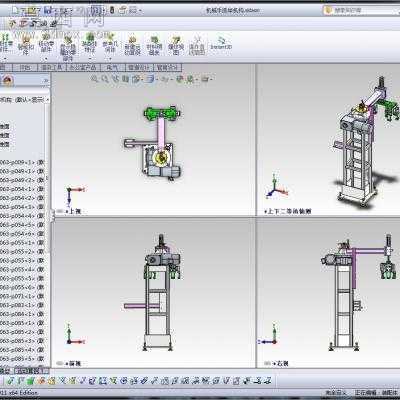Switch to the 办公室产品 tab
This screenshot has height=400, width=400.
83,67
